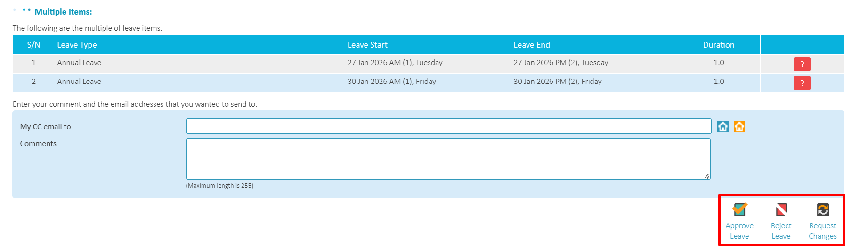Screen dimensions: 868x249
Task: Select the first row's Annual Leave cell
Action: [79, 63]
